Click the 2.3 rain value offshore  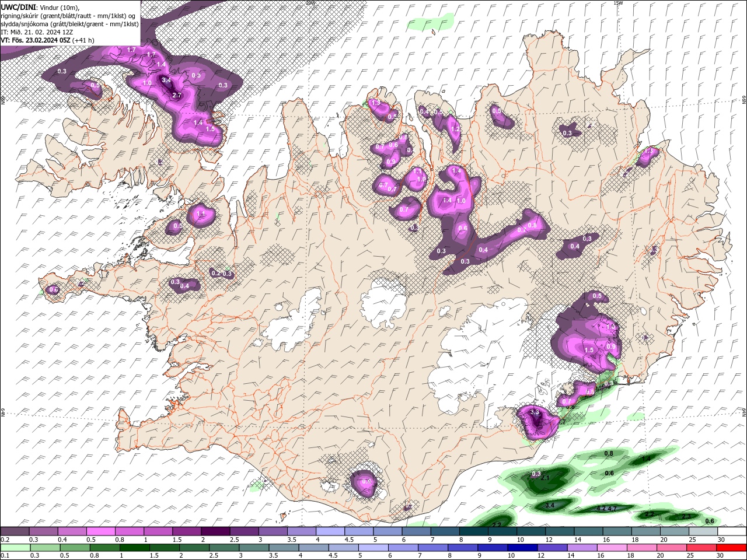coord(686,516)
